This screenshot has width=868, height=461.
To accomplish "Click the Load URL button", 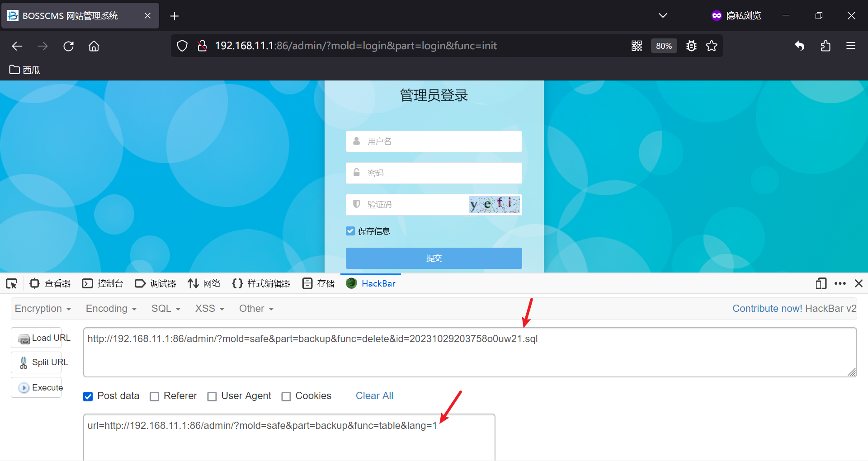I will coord(36,338).
